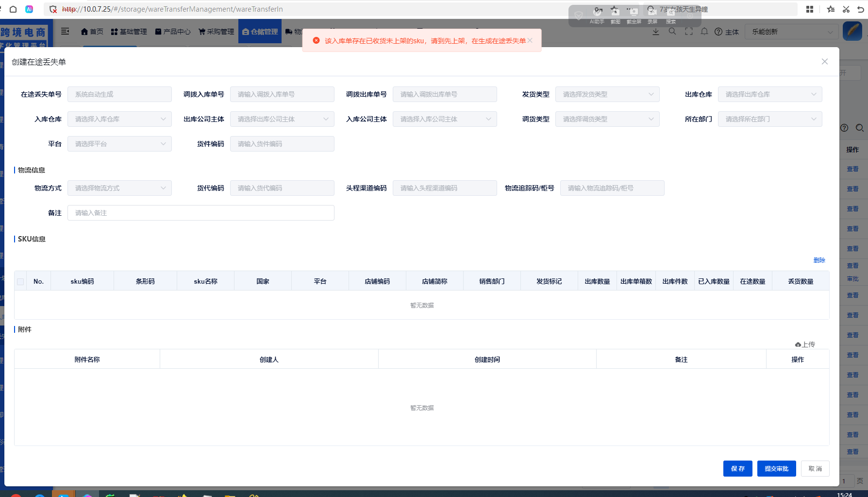Click the download icon in header
The image size is (868, 497).
[x=656, y=32]
